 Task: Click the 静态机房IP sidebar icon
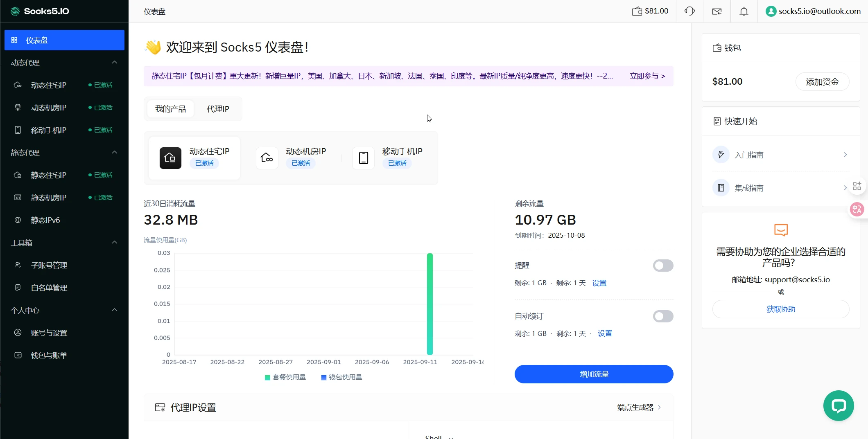[18, 198]
